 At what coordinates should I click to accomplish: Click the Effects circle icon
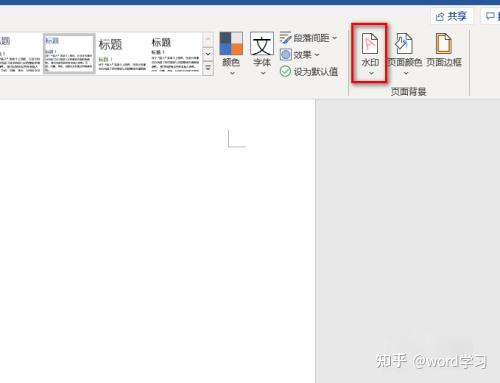(286, 54)
